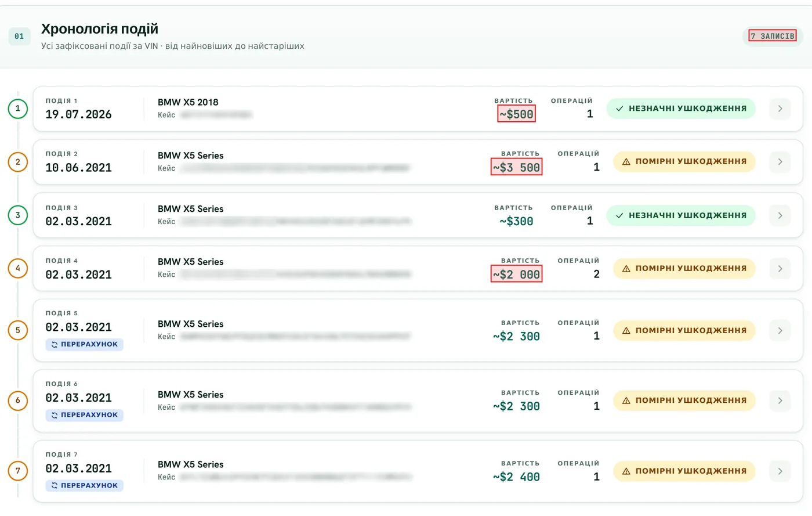This screenshot has width=812, height=516.
Task: Select the operations count "2" in Подія 4
Action: click(x=596, y=275)
